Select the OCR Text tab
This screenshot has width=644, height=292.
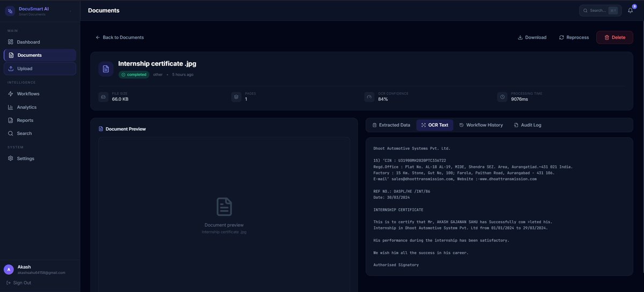tap(435, 125)
